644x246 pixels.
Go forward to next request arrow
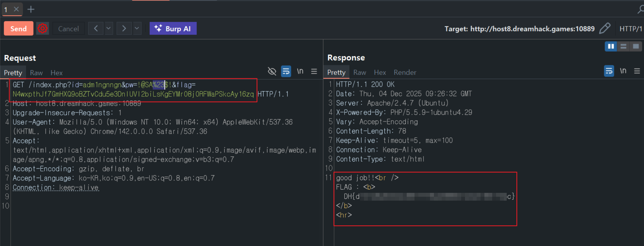(124, 29)
